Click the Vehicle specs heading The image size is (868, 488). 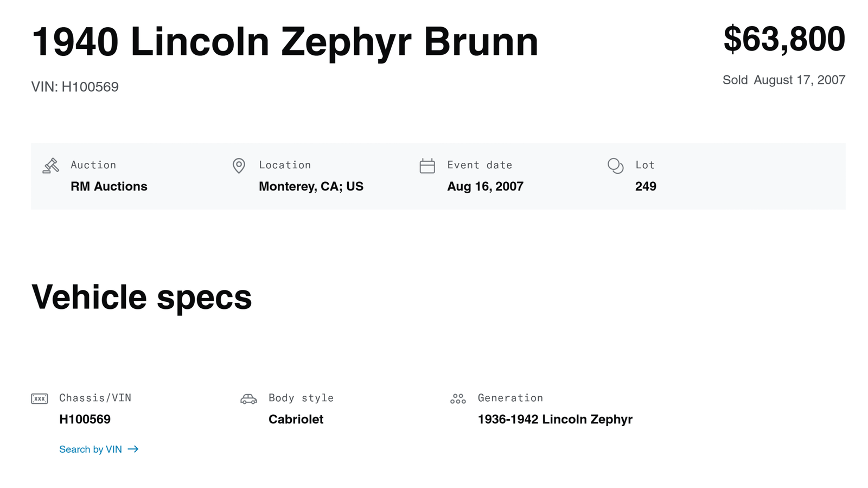[142, 297]
